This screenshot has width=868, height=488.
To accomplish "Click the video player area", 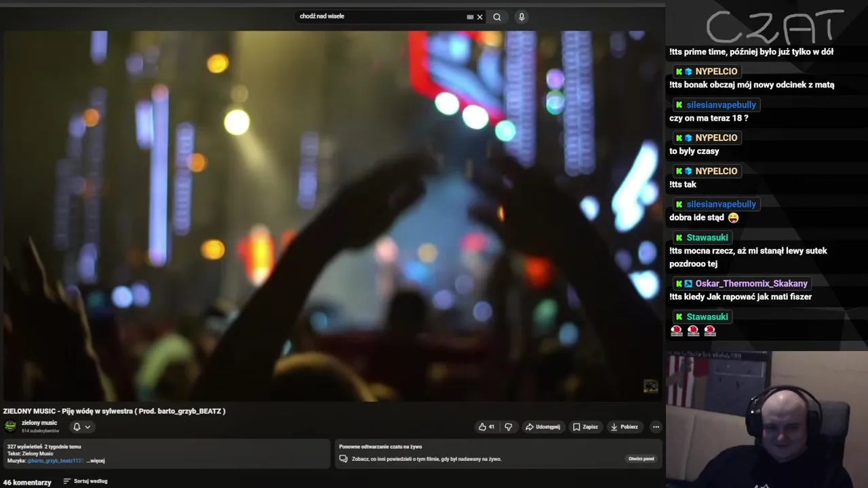I will coord(332,216).
